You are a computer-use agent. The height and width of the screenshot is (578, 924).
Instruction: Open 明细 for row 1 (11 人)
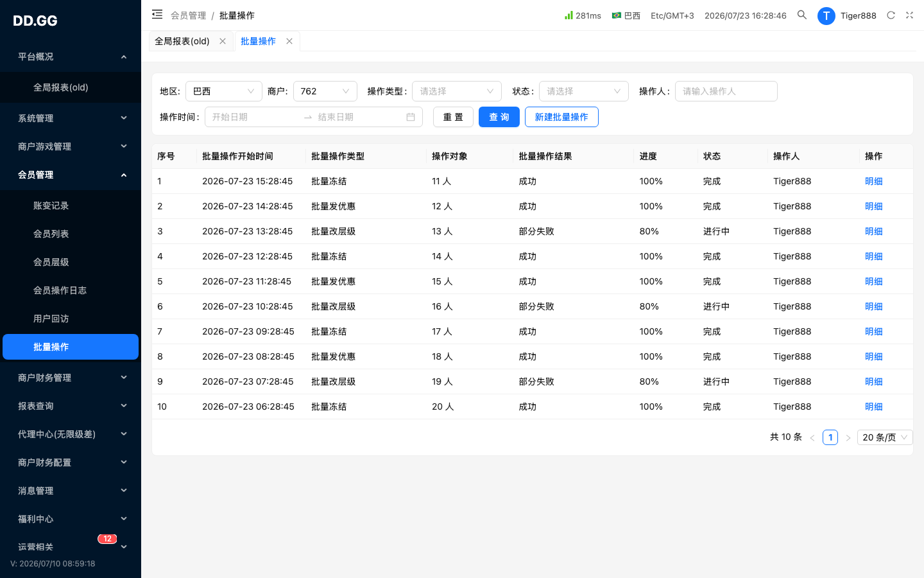(874, 181)
